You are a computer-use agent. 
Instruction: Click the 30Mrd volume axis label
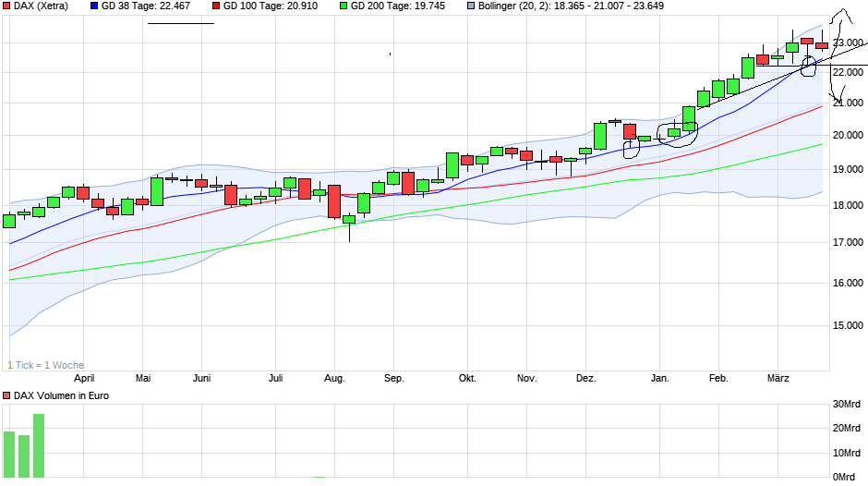tap(847, 404)
